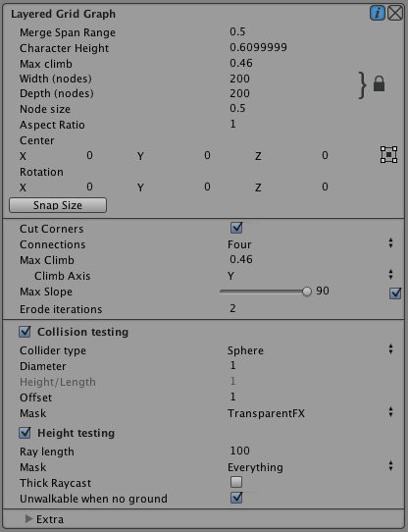Open the Connections dropdown showing Four

point(311,244)
